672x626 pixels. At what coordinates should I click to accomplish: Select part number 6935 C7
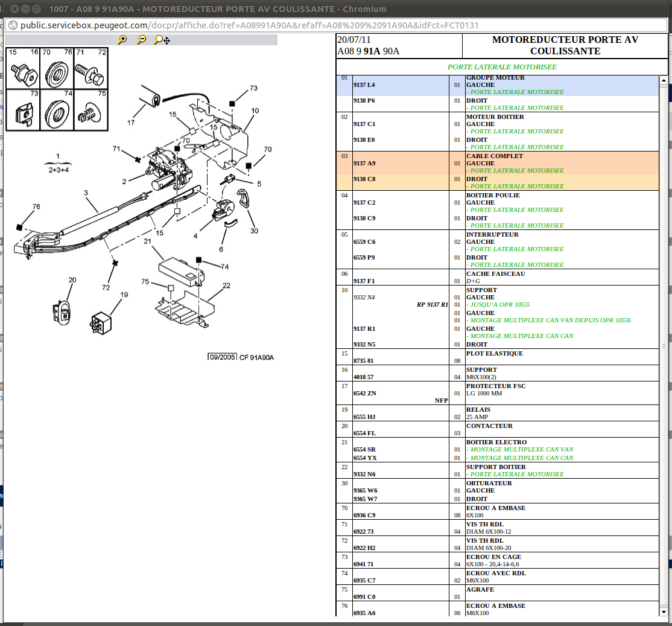pyautogui.click(x=364, y=581)
